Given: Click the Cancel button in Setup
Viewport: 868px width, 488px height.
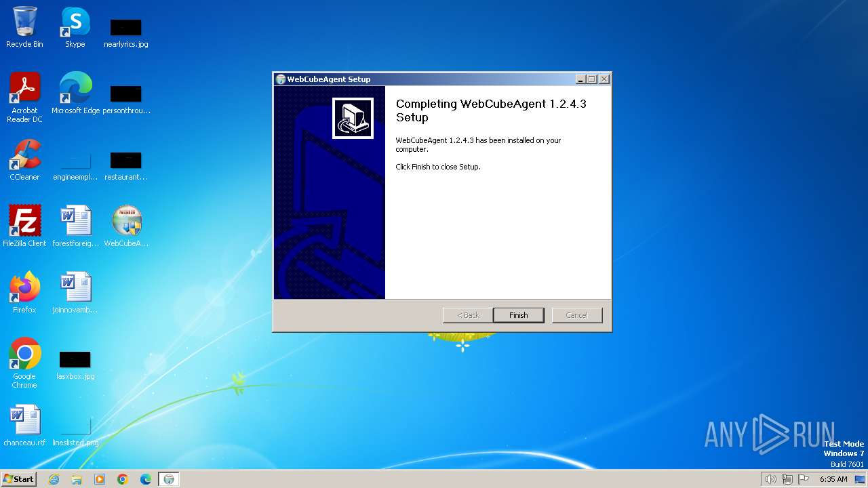Looking at the screenshot, I should point(576,315).
